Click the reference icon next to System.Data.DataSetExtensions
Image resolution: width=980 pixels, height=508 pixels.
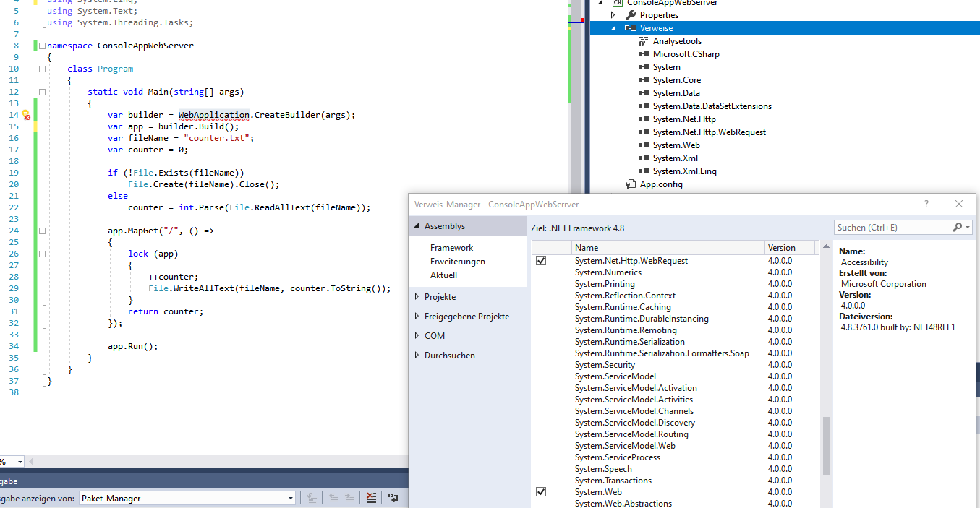point(643,106)
